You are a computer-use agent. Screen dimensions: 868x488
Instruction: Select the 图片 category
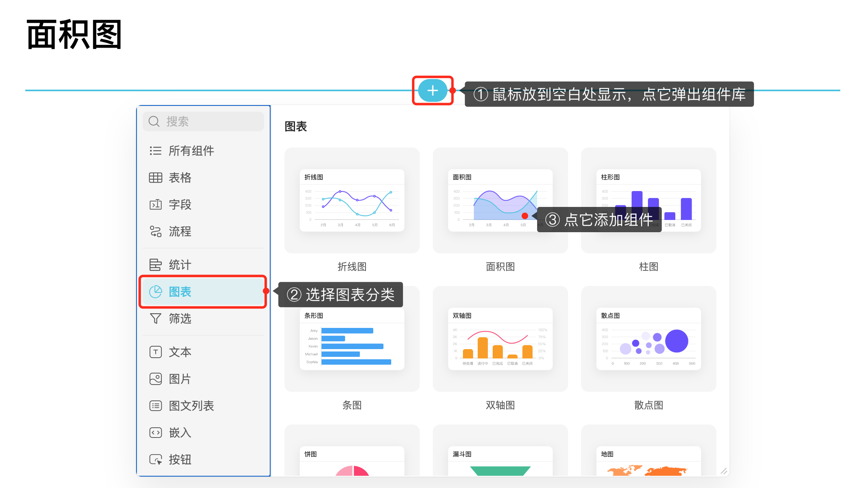(203, 379)
